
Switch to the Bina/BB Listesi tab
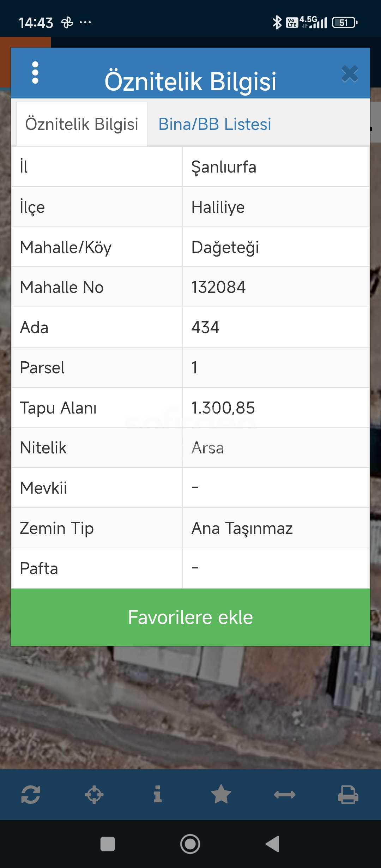click(214, 124)
